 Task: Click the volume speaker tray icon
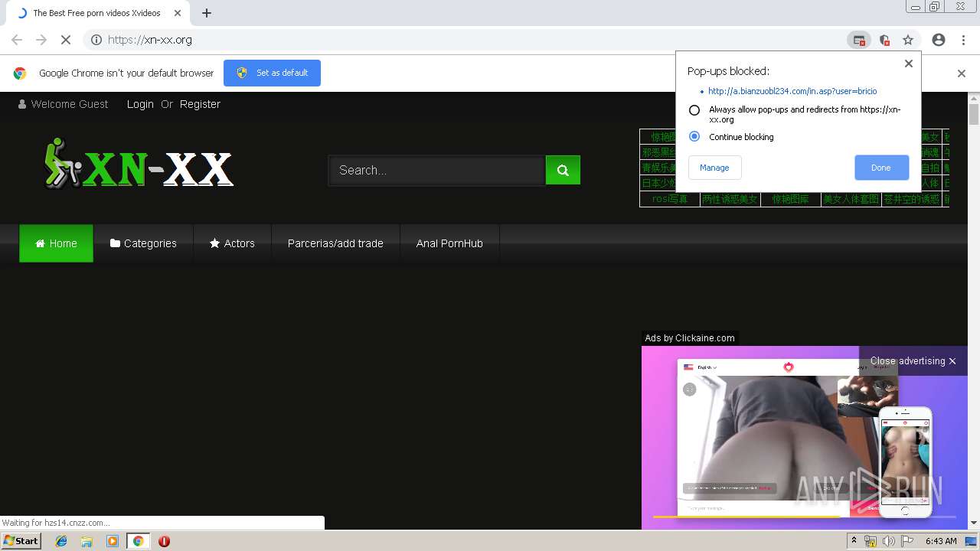(x=889, y=541)
